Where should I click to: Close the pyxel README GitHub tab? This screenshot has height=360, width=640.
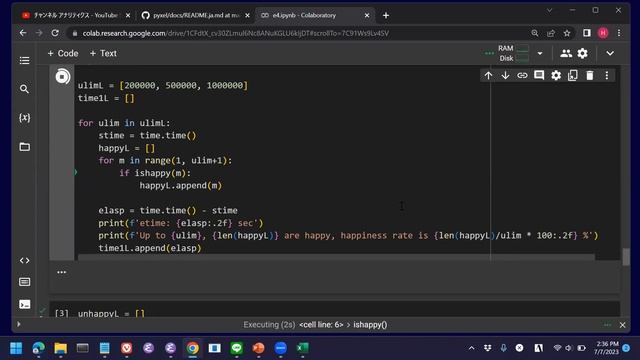(247, 16)
